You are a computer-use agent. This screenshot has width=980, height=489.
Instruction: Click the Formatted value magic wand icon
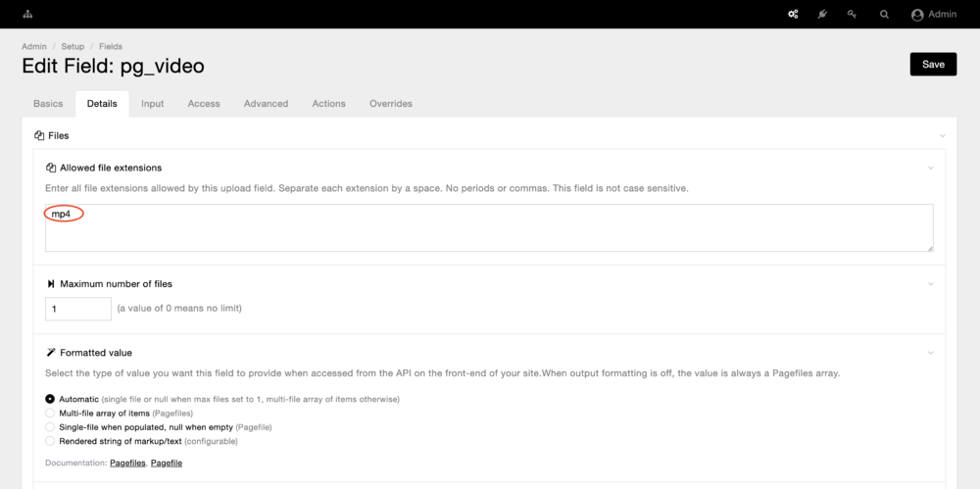click(51, 353)
